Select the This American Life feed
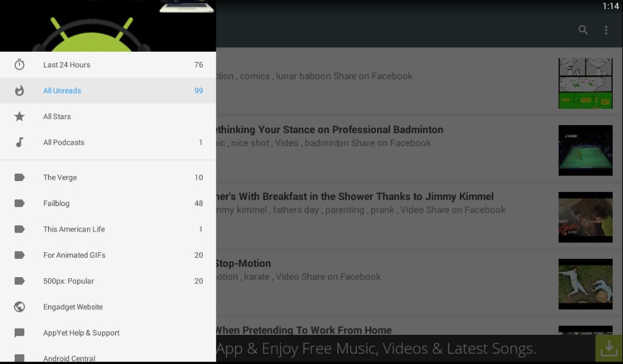This screenshot has width=623, height=364. [74, 229]
